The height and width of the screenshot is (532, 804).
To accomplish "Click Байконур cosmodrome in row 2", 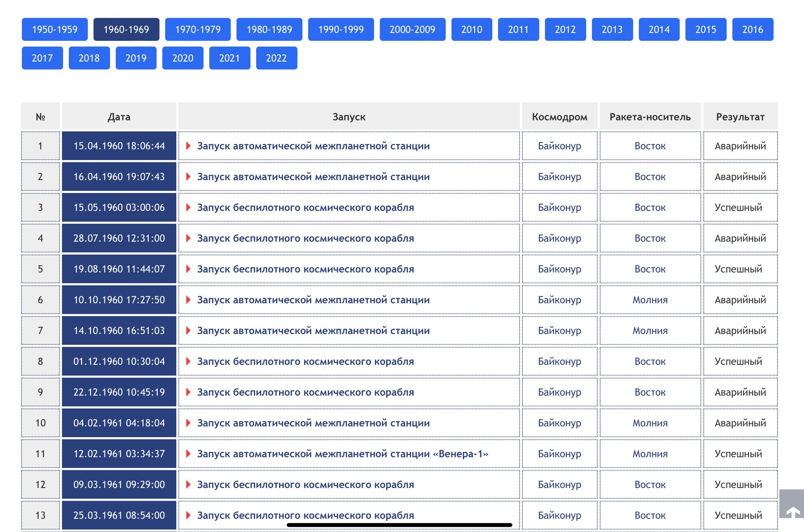I will [x=559, y=177].
